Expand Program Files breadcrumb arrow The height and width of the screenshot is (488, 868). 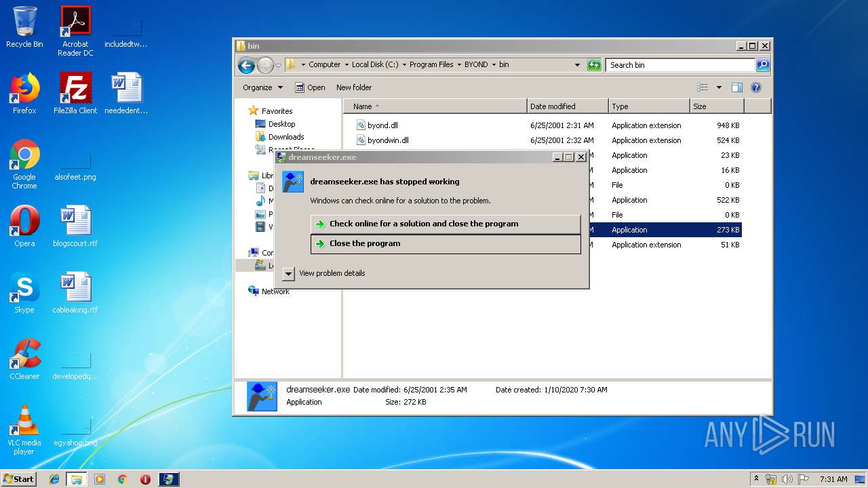(459, 65)
